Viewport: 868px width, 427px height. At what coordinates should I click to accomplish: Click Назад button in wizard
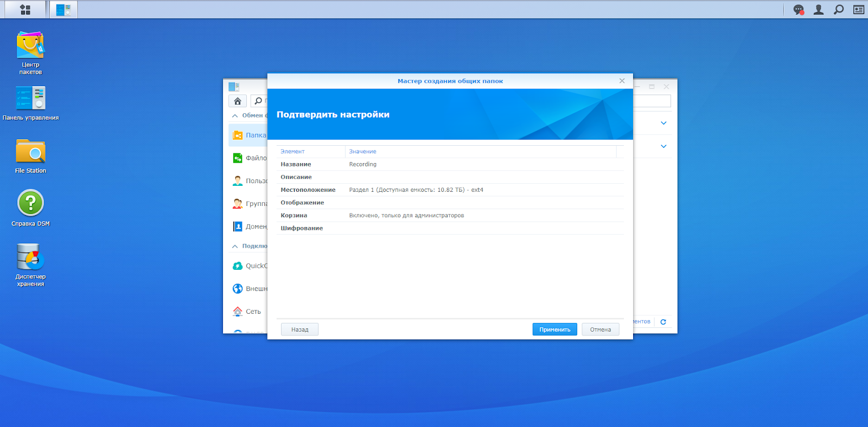point(299,329)
